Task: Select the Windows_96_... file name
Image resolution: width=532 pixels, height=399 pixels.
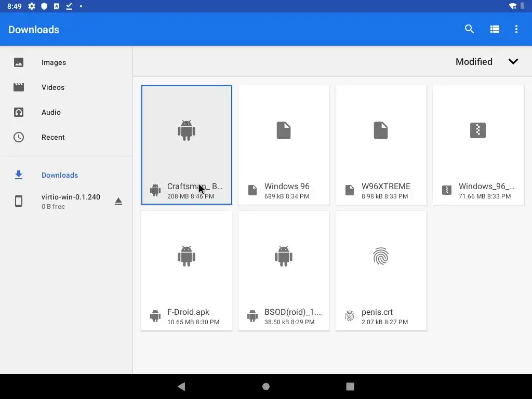Action: [x=486, y=187]
